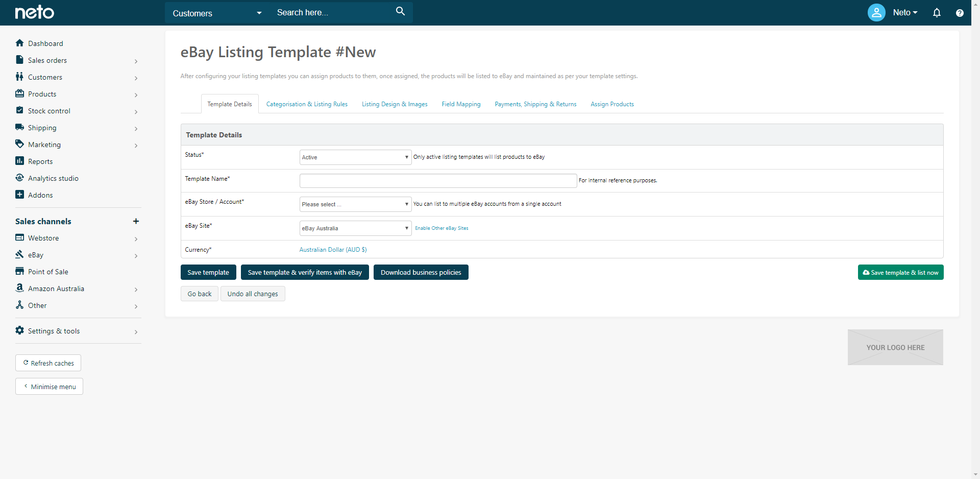Click Download business policies
The image size is (980, 479).
(421, 272)
